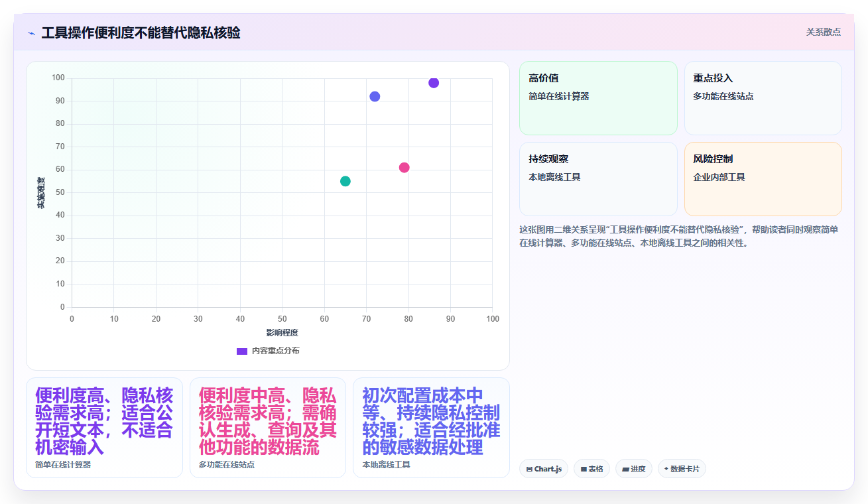Click the 关系散点 label in header
The width and height of the screenshot is (868, 504).
coord(823,32)
